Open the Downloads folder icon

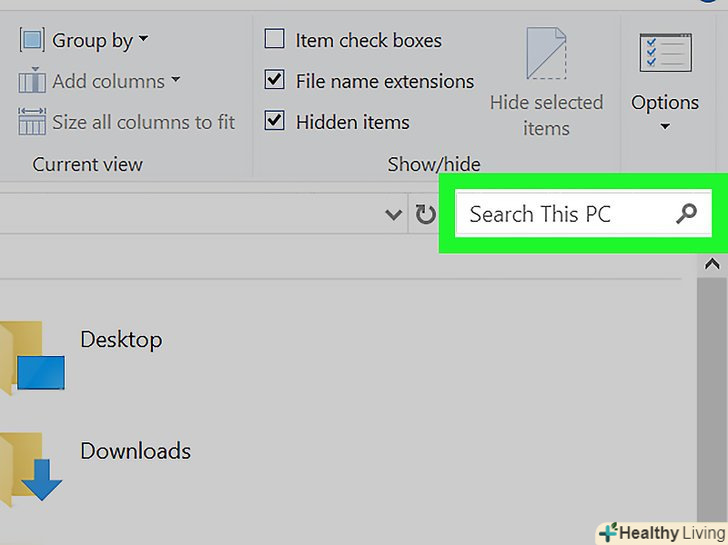(32, 467)
